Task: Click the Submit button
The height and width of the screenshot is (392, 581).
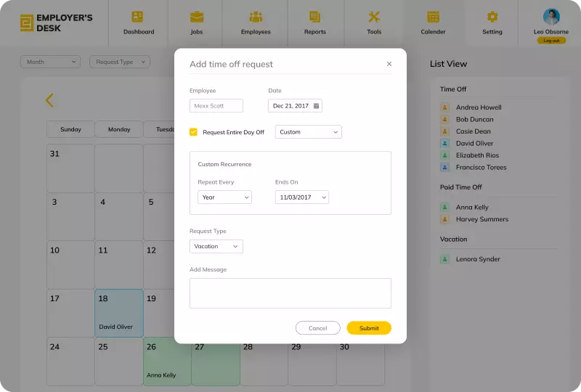Action: (369, 328)
